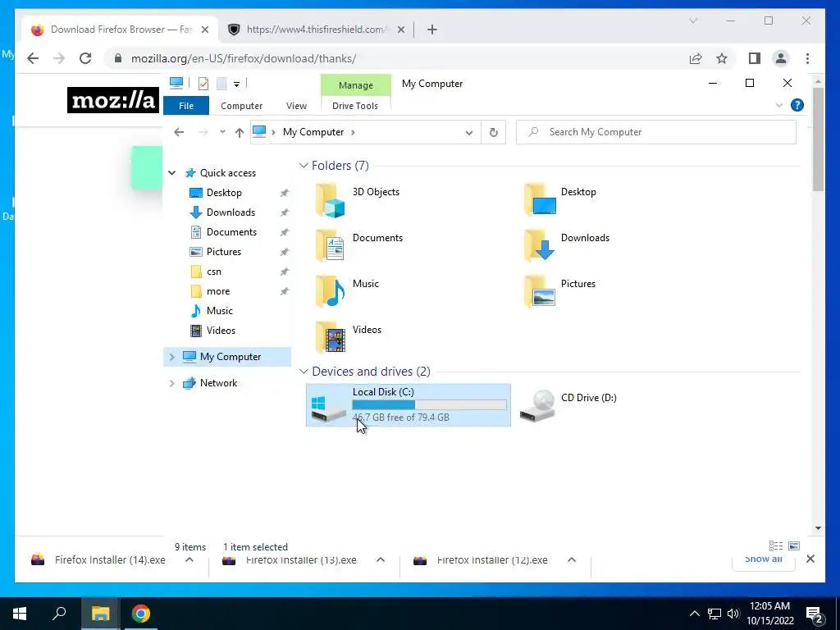Open the Pictures folder in Folders group
Screen dimensions: 840x630
(559, 291)
